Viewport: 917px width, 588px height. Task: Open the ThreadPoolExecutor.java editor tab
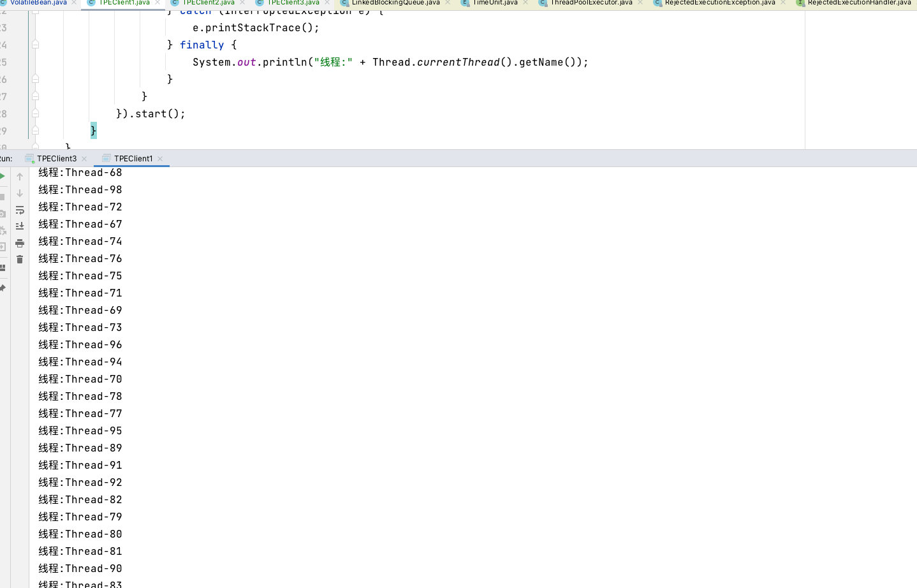point(592,3)
